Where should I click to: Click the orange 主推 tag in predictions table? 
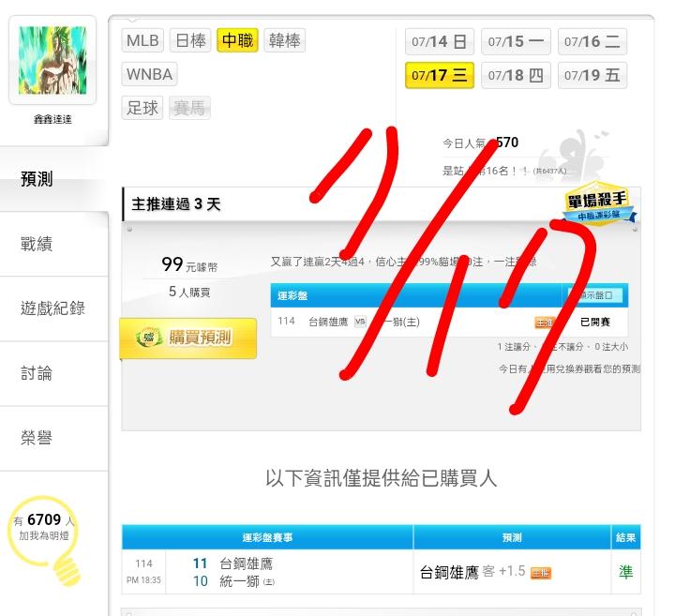540,573
